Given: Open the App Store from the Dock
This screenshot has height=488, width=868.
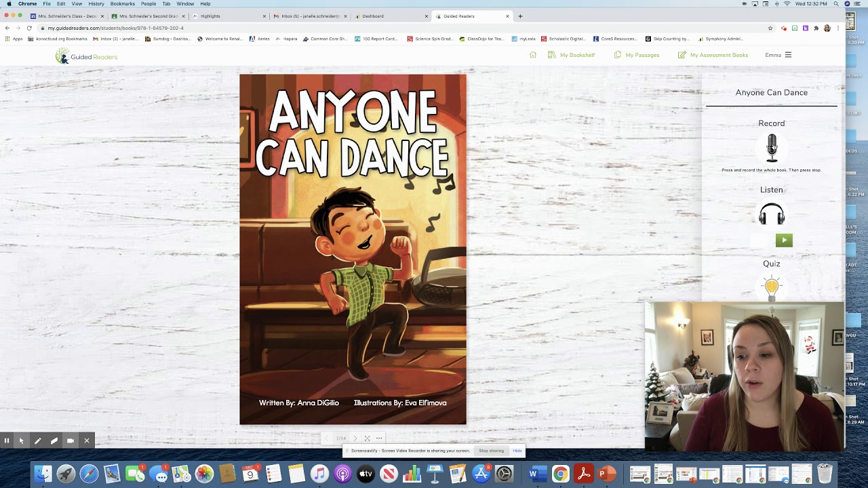Looking at the screenshot, I should 481,474.
